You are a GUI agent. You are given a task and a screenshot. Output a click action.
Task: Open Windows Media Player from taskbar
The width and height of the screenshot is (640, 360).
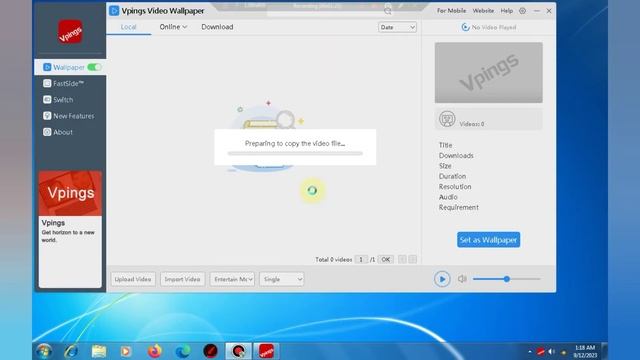(x=126, y=351)
